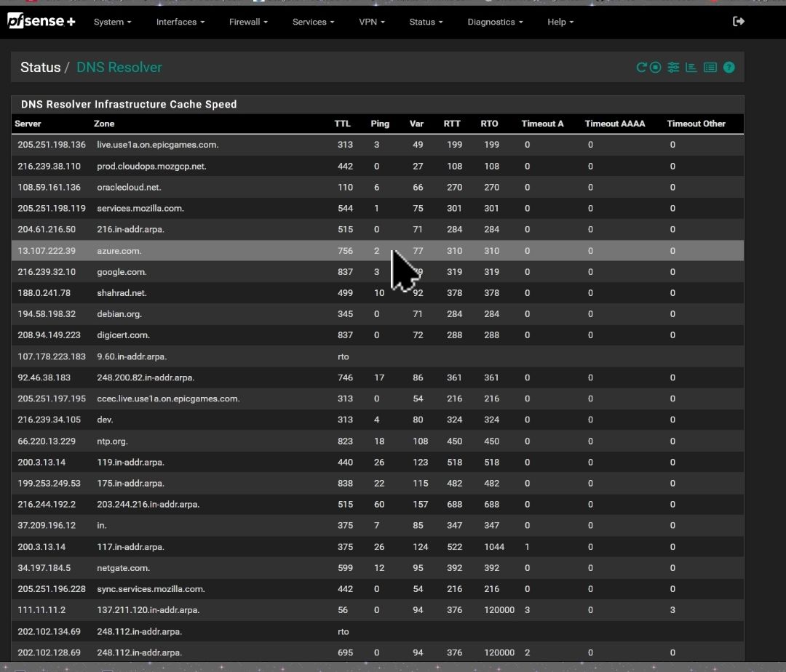Restart the DNS Resolver service
This screenshot has width=786, height=672.
641,68
